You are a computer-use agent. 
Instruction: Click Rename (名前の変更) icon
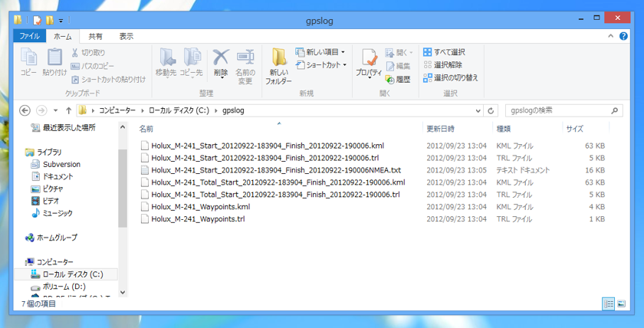pos(245,57)
